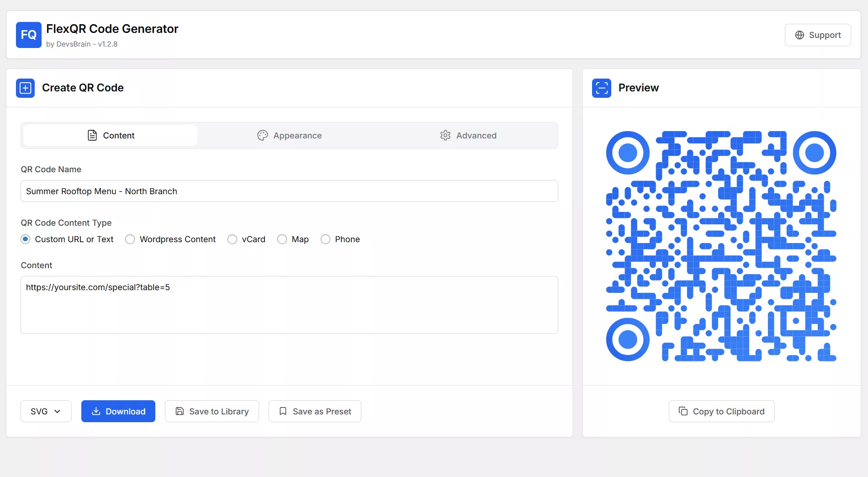Click the Preview scan frame icon
The width and height of the screenshot is (868, 477).
[602, 88]
